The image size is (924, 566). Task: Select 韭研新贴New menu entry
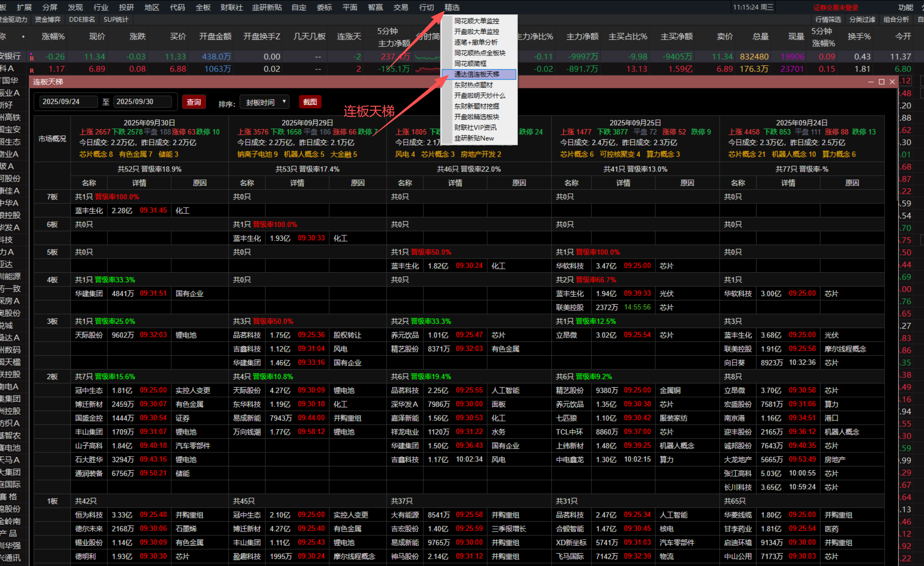pos(474,138)
